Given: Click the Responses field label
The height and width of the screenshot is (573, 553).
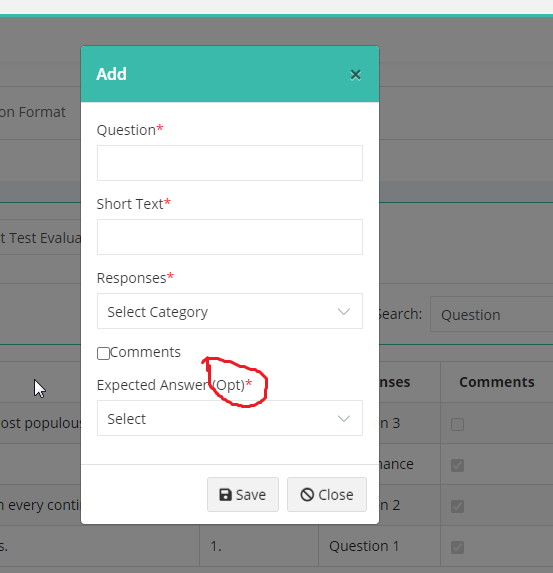Looking at the screenshot, I should point(135,278).
